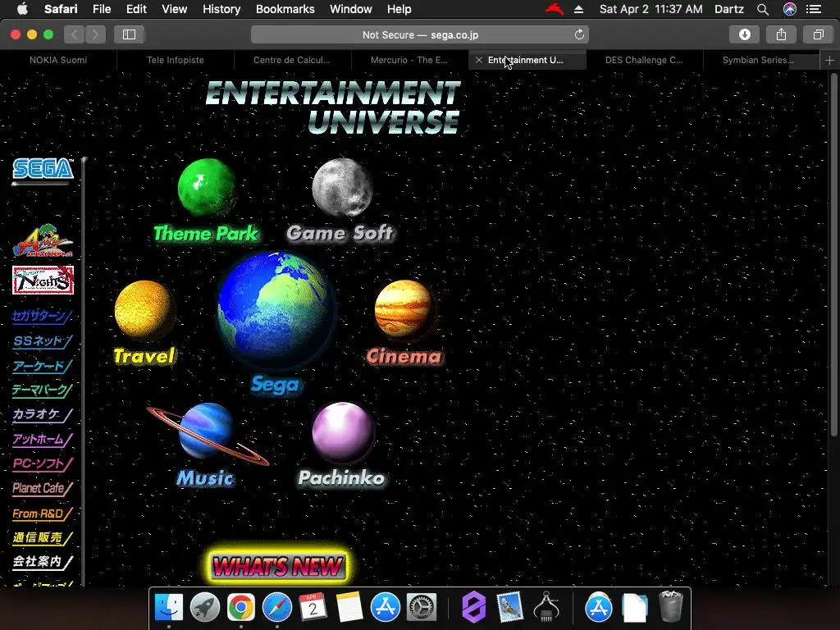Click the SEGA logo in sidebar
This screenshot has height=630, width=840.
pos(43,169)
